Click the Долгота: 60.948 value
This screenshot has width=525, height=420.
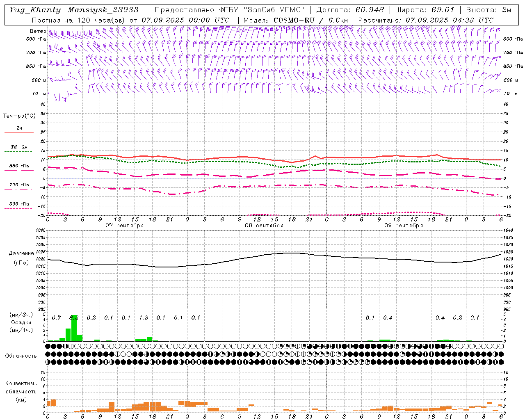tap(350, 10)
